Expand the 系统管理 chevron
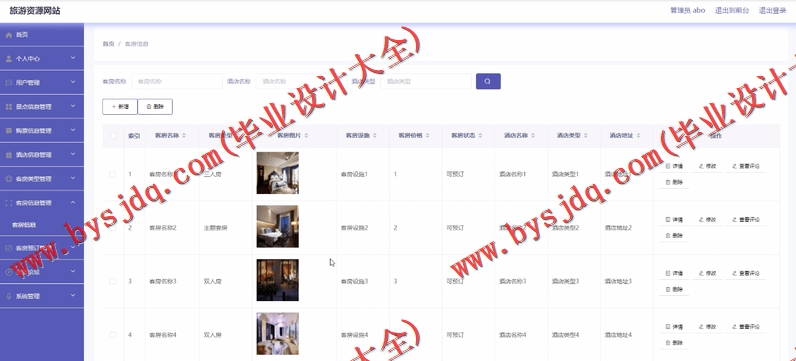The height and width of the screenshot is (361, 796). [x=73, y=296]
